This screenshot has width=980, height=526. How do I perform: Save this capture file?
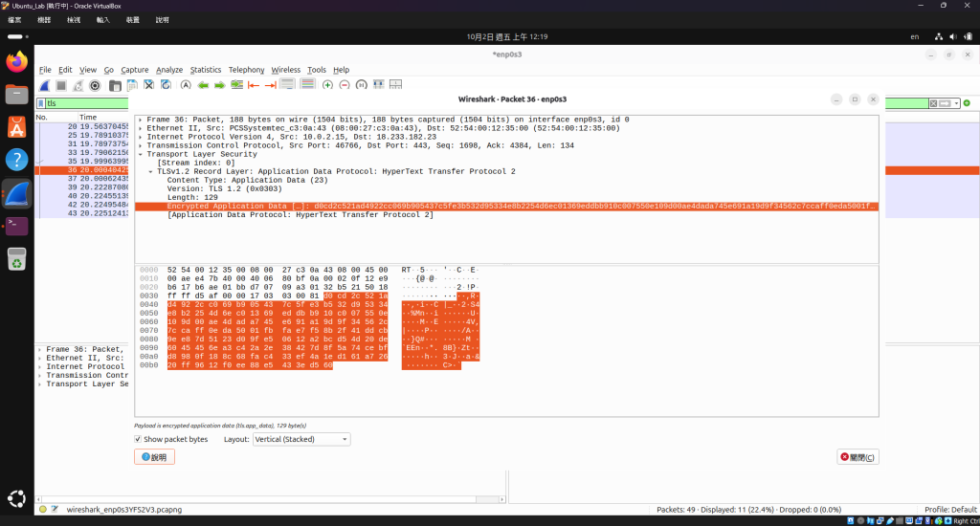(x=132, y=85)
